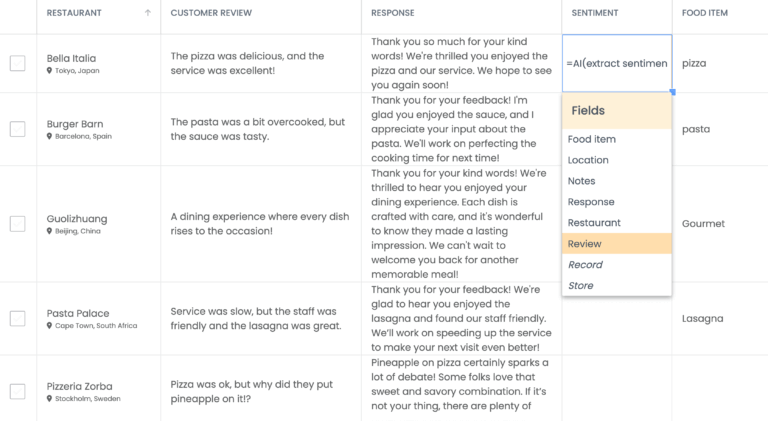Screen dimensions: 768x421
Task: Pick Food item in the Fields list
Action: pos(617,139)
